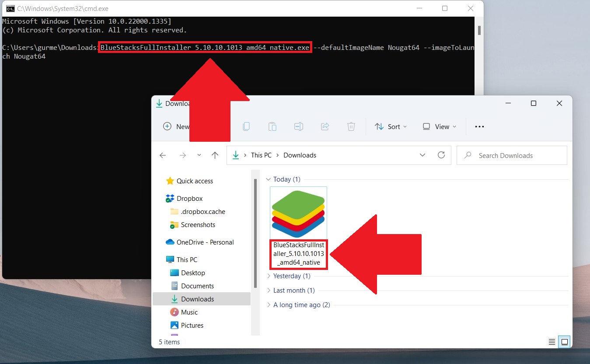Viewport: 590px width, 364px height.
Task: Click the Search Downloads field
Action: click(511, 155)
